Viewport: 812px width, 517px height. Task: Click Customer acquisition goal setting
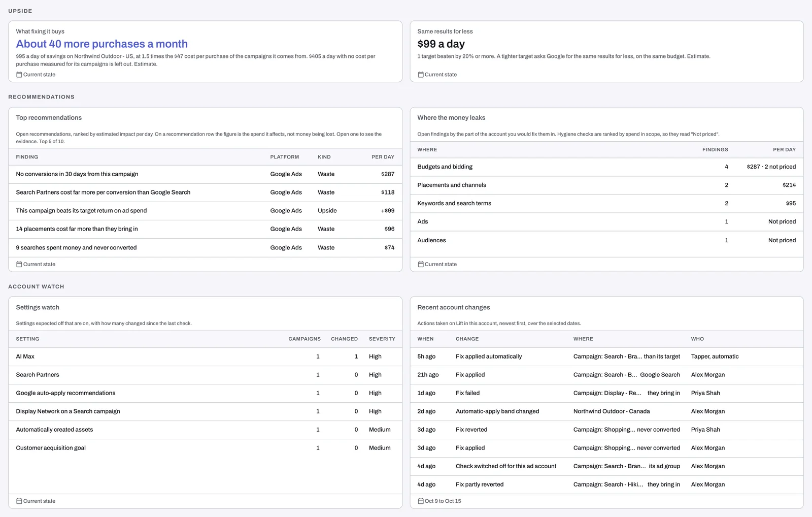tap(205, 448)
